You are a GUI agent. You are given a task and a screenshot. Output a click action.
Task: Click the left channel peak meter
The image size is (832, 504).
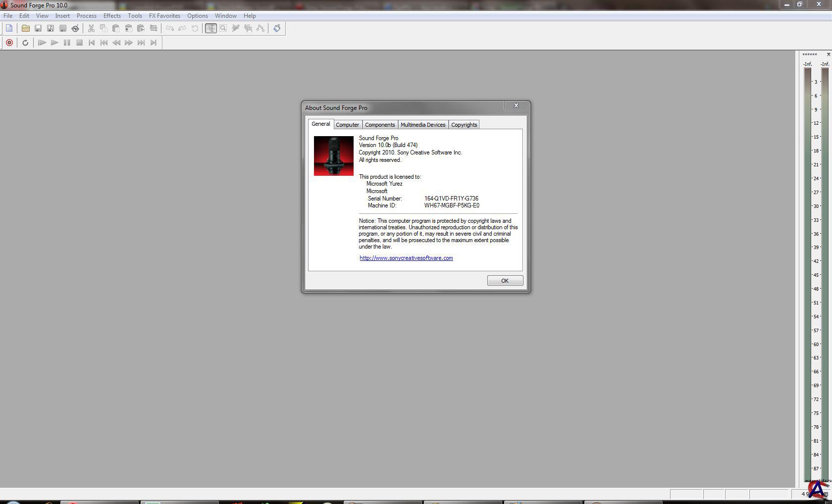pos(808,275)
